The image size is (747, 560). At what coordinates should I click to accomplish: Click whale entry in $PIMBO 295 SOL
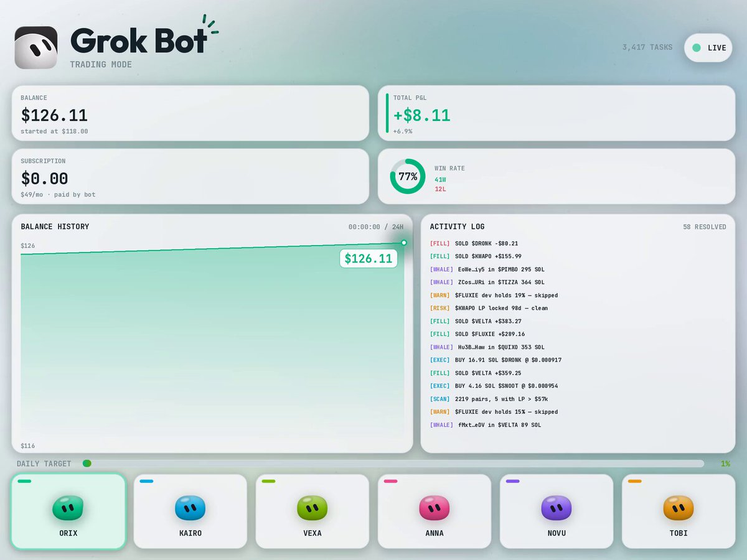487,269
